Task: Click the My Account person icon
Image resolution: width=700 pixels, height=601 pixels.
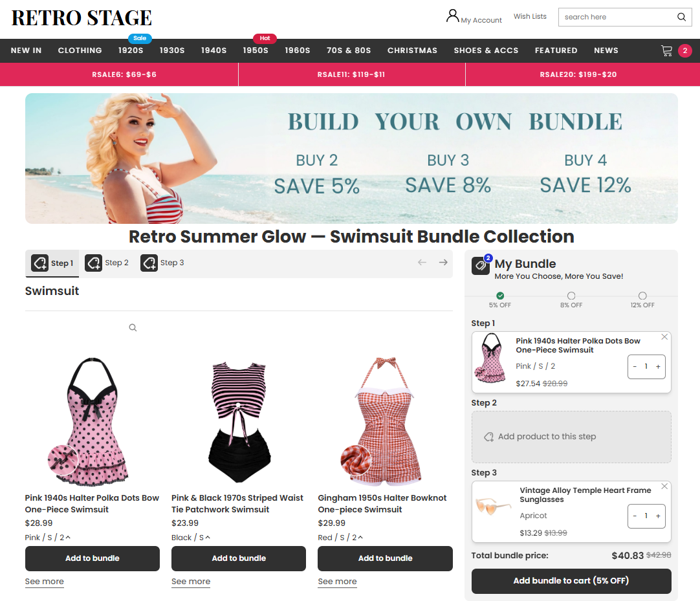Action: tap(453, 16)
